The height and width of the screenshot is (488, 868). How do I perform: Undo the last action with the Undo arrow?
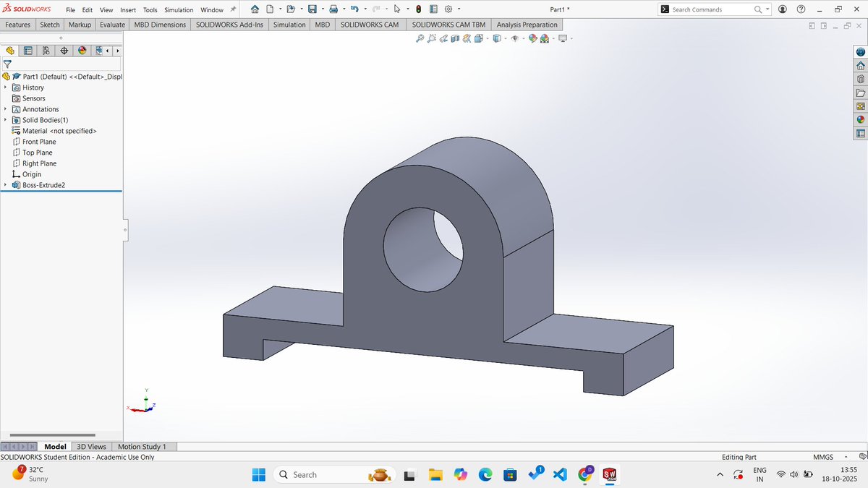point(354,9)
